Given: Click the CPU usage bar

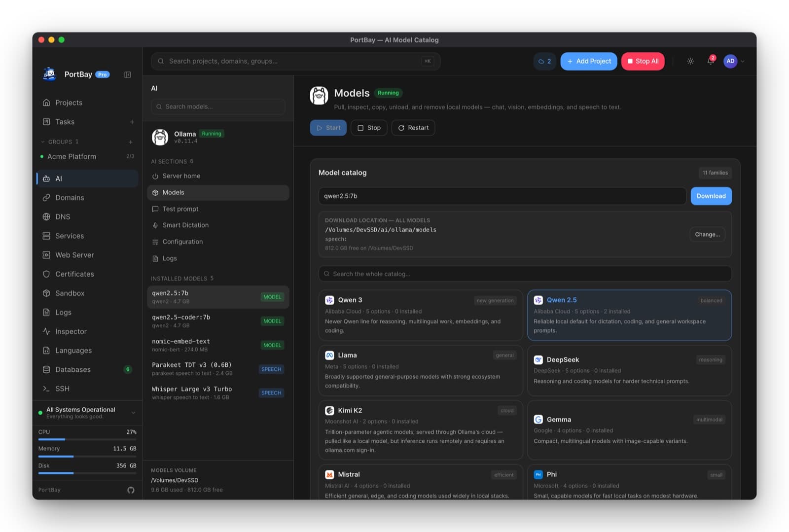Looking at the screenshot, I should coord(87,439).
